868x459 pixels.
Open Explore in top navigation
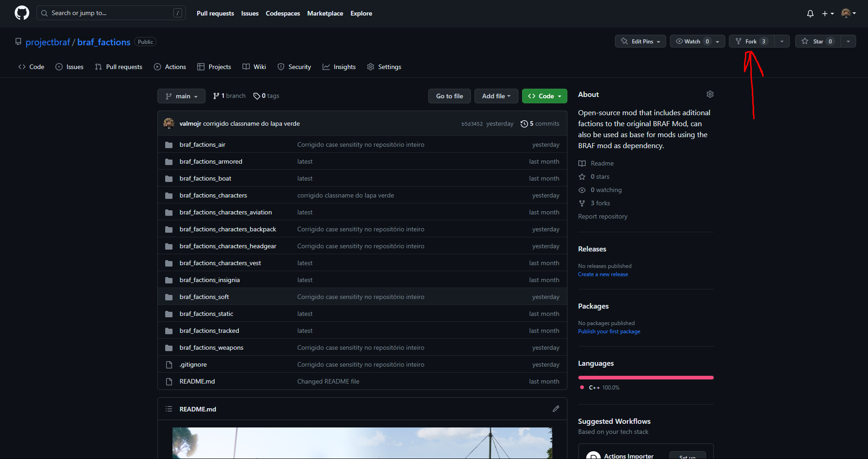point(361,13)
